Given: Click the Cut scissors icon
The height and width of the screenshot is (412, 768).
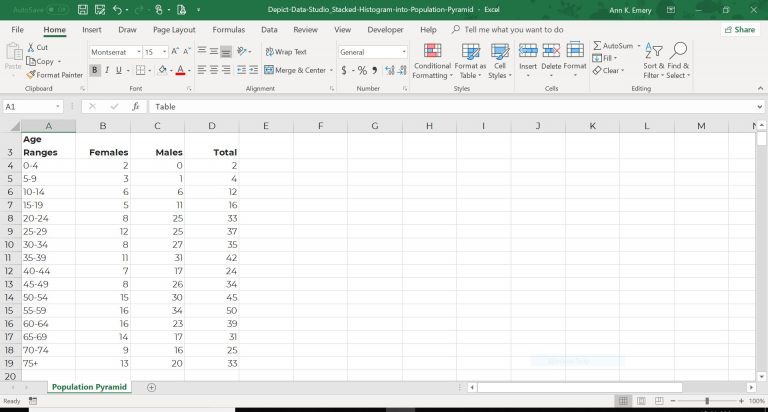Looking at the screenshot, I should pos(31,47).
